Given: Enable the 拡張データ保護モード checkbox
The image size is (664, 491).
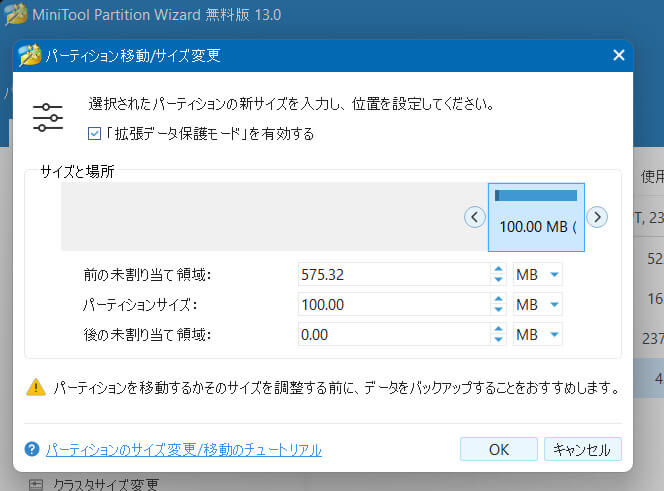Looking at the screenshot, I should tap(94, 133).
